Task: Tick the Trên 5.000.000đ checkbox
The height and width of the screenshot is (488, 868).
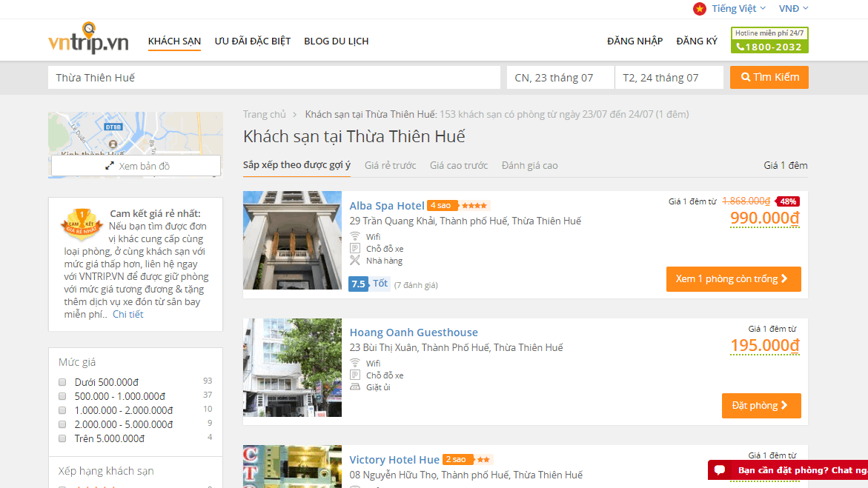Action: [x=62, y=439]
